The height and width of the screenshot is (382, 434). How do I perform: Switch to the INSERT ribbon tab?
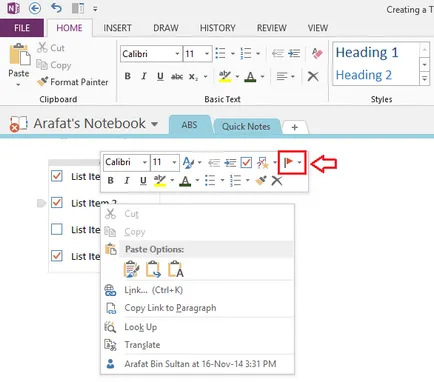tap(117, 28)
